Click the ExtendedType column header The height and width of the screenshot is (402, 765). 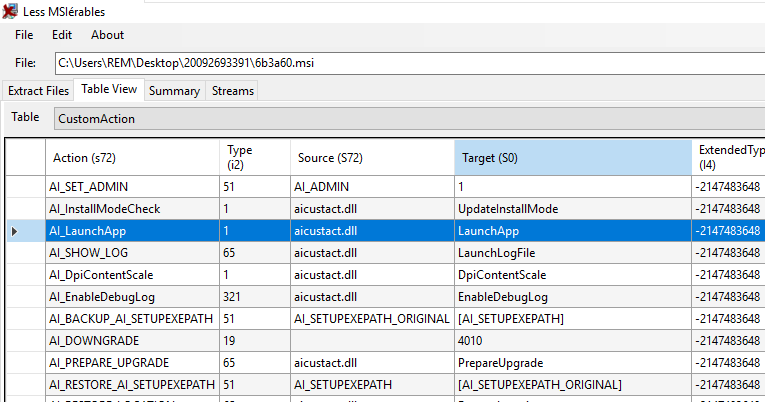pyautogui.click(x=728, y=157)
